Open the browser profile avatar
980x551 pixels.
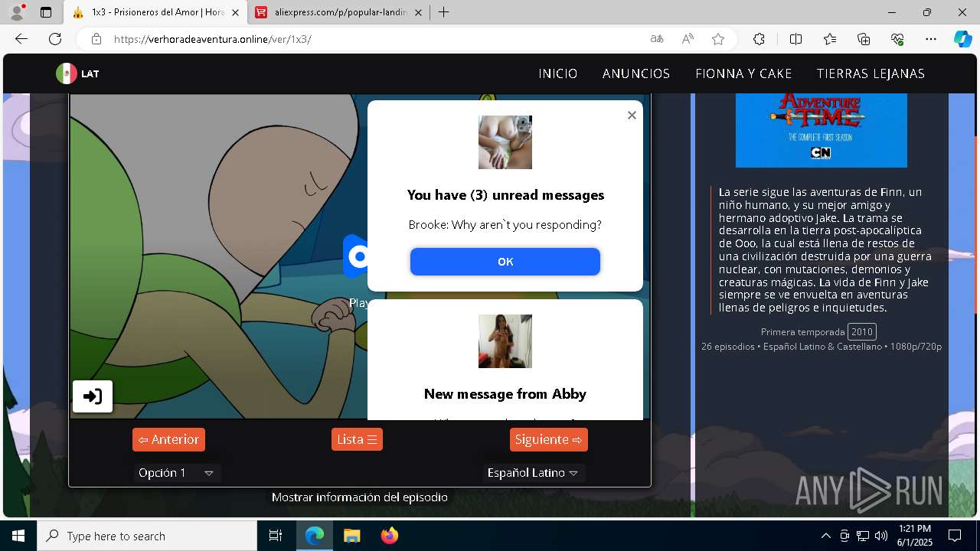(x=17, y=12)
